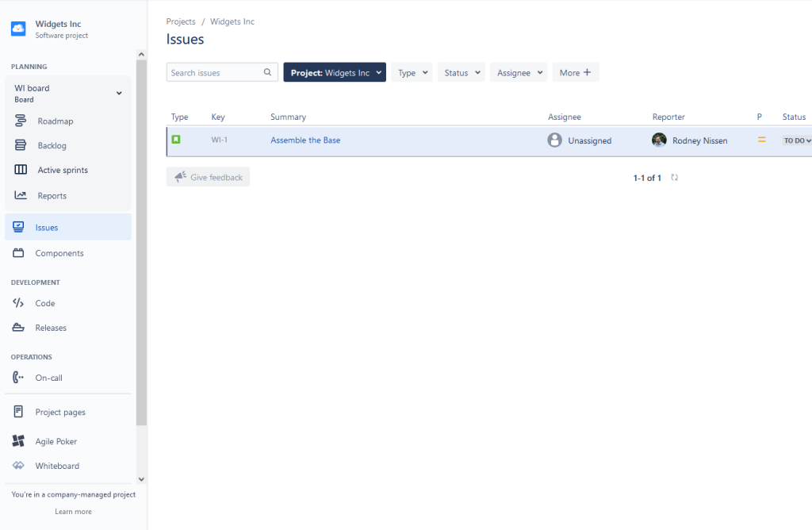The width and height of the screenshot is (812, 530).
Task: Click the Search issues input field
Action: coord(216,72)
